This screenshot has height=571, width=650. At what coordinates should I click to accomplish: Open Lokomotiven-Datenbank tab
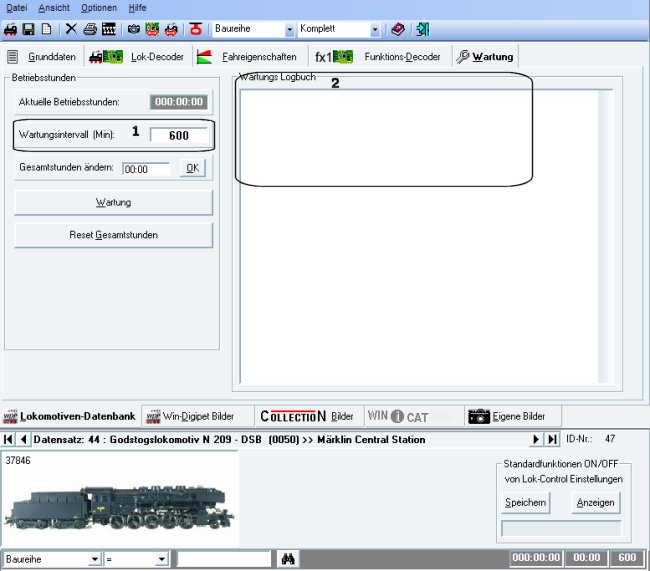pos(70,416)
